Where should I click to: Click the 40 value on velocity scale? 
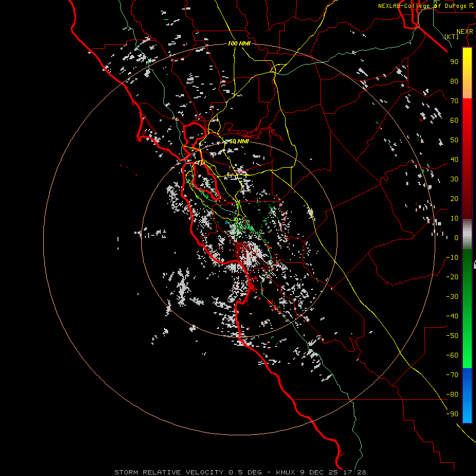tap(454, 160)
